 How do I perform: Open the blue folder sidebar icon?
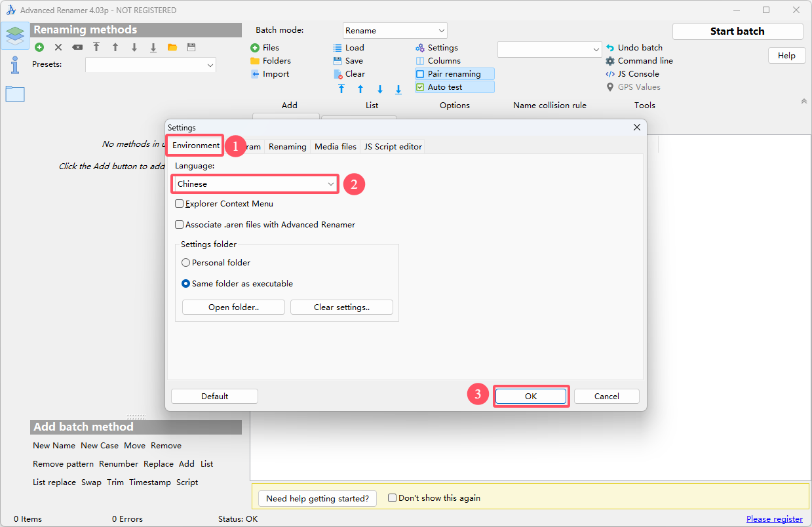pyautogui.click(x=15, y=94)
